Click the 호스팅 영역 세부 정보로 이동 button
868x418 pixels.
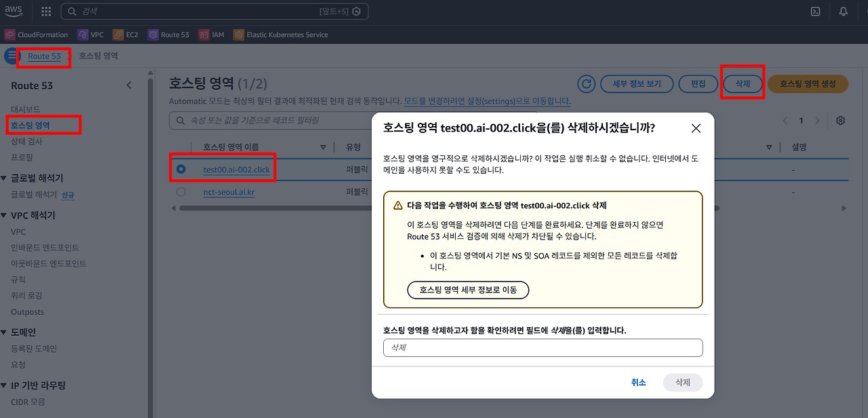click(469, 290)
